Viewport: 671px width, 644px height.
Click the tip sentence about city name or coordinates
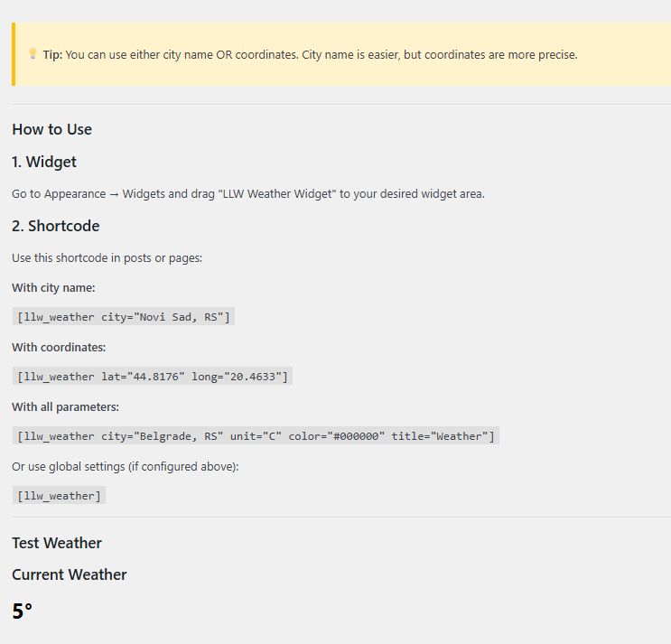point(321,55)
